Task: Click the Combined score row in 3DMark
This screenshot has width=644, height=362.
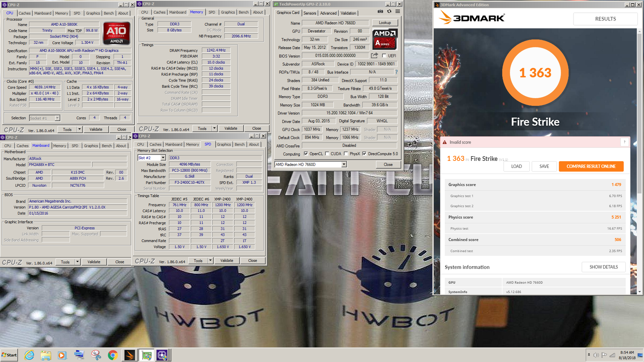Action: [x=535, y=240]
